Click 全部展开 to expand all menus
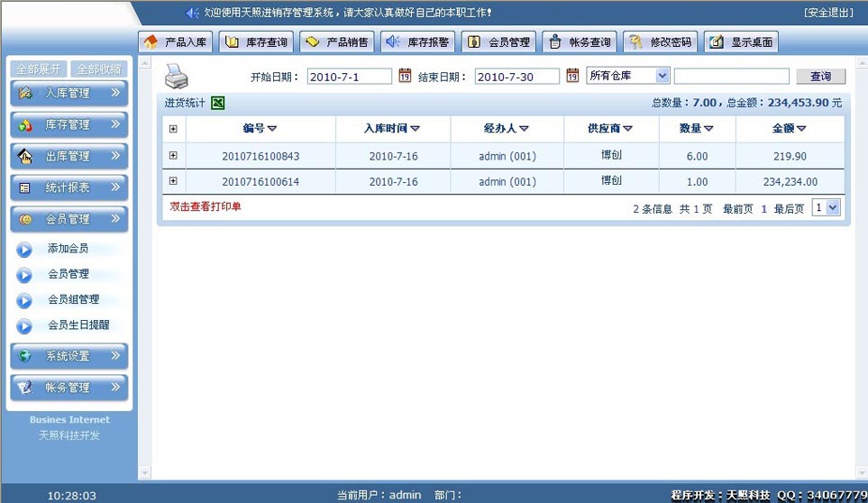868x503 pixels. click(39, 69)
